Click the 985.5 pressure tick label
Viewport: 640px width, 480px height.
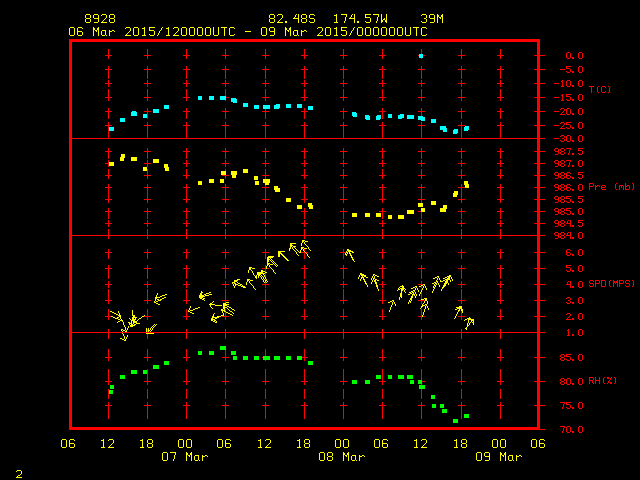(x=569, y=200)
